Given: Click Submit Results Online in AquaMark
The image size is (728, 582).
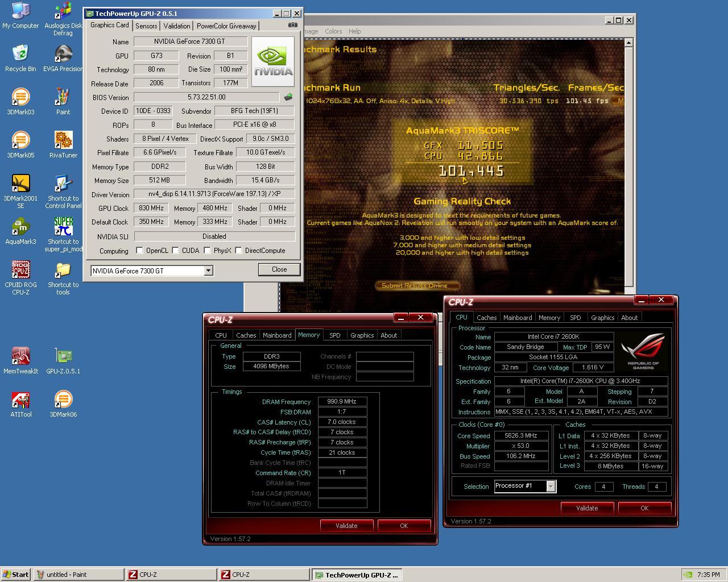Looking at the screenshot, I should (x=417, y=285).
